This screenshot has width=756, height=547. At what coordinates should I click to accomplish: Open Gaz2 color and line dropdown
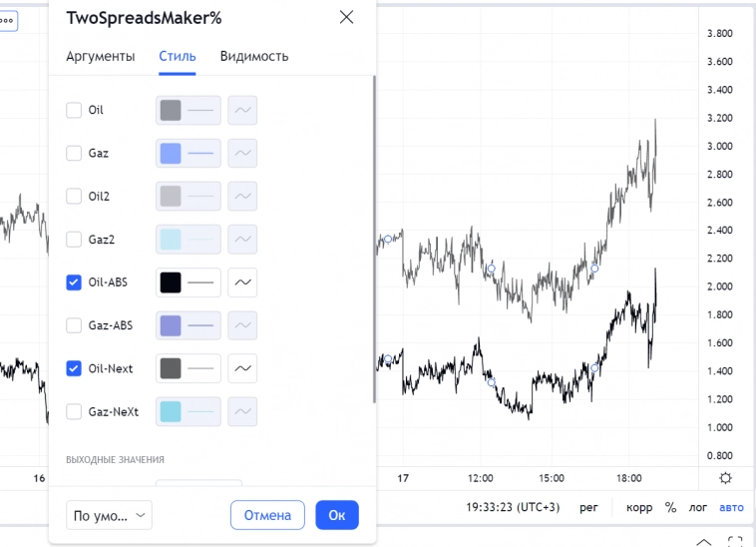click(189, 240)
